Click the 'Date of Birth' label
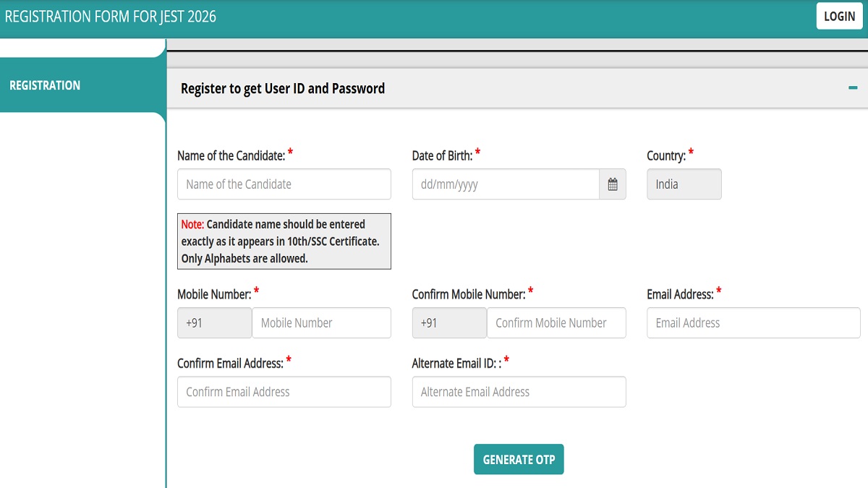868x488 pixels. click(442, 155)
